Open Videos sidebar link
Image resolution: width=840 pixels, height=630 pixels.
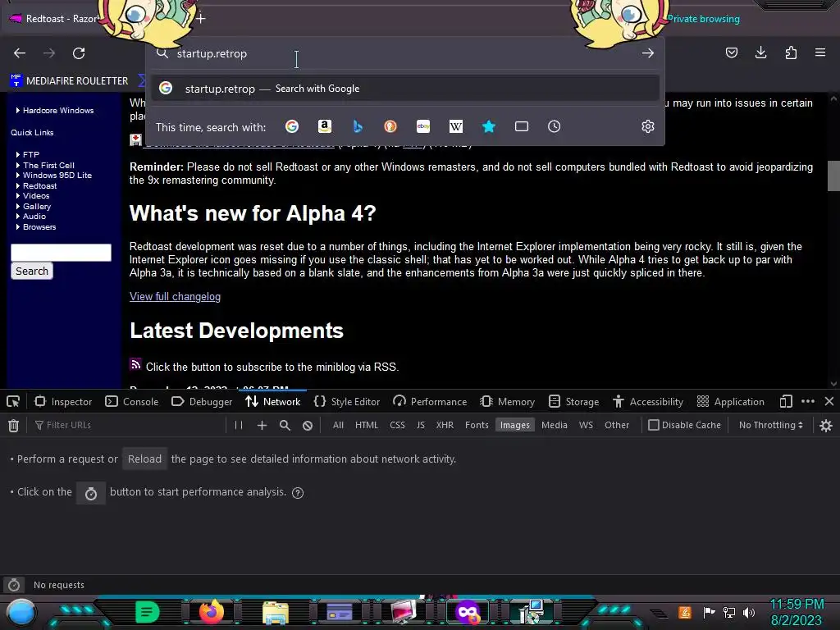36,195
